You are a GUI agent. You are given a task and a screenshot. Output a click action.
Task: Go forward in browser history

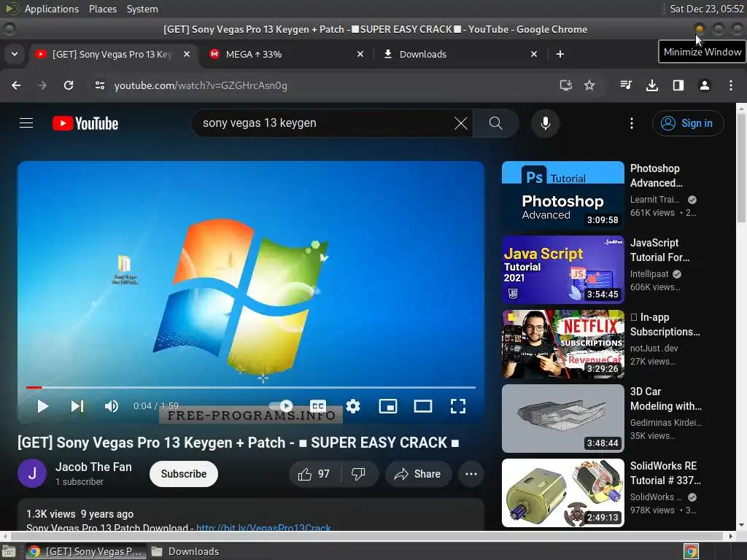click(x=42, y=86)
